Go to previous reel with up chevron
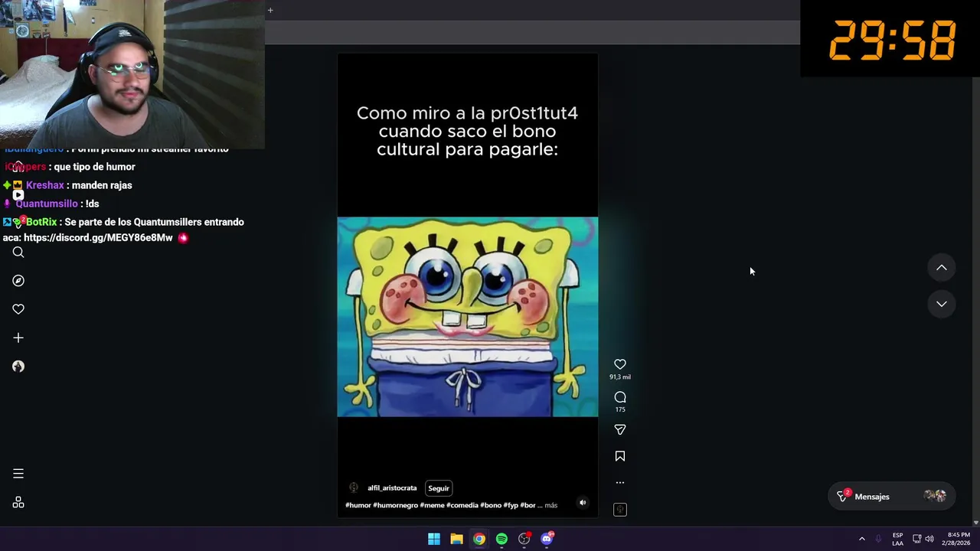Viewport: 980px width, 551px height. pyautogui.click(x=942, y=268)
